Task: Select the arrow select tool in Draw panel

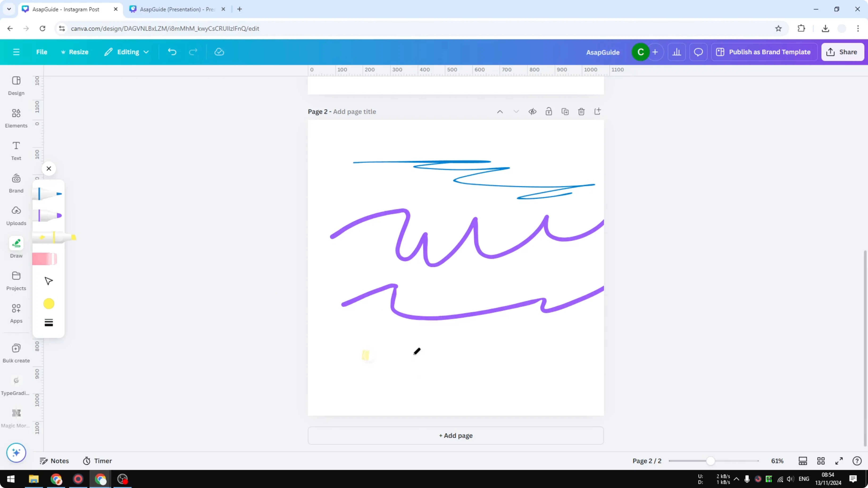Action: (49, 281)
